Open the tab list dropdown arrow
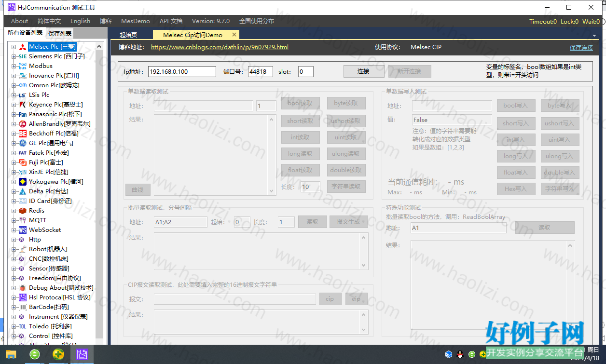606x364 pixels. coord(594,35)
